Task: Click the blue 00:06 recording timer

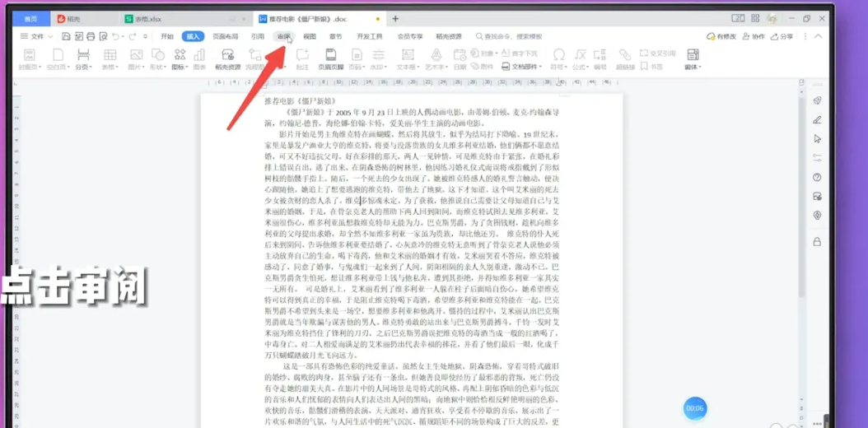Action: tap(695, 408)
